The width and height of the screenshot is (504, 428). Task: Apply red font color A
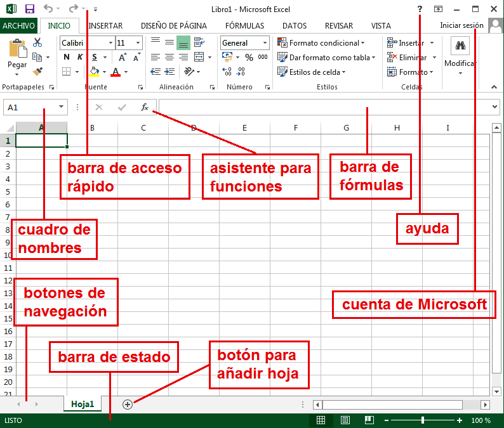coord(116,72)
